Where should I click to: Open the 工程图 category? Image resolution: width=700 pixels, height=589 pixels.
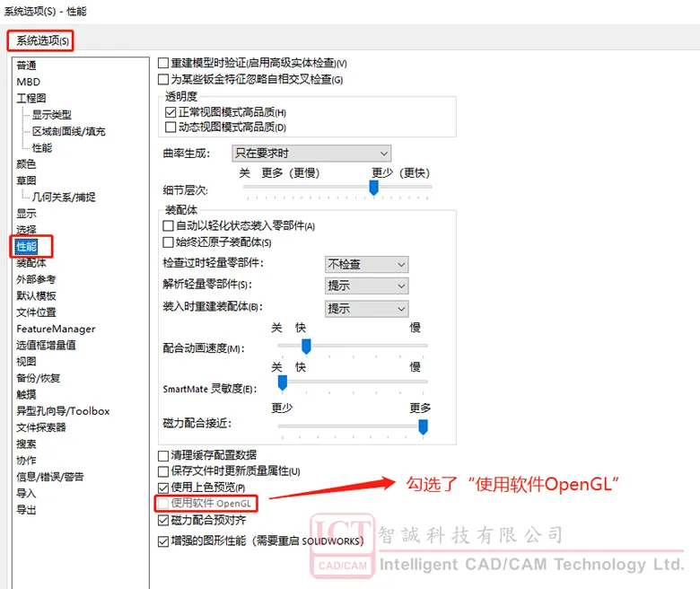[x=31, y=98]
